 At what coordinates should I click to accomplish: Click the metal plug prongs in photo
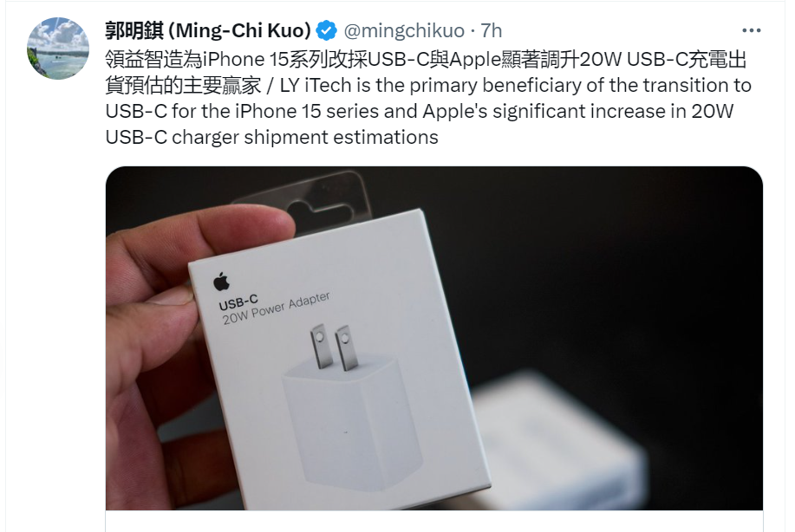[x=335, y=347]
